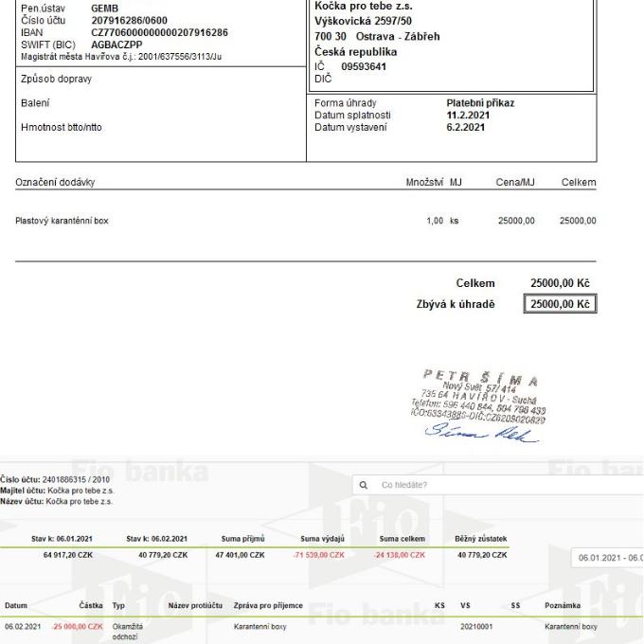The width and height of the screenshot is (644, 644).
Task: Click the due date 11.2.2021
Action: (x=468, y=115)
